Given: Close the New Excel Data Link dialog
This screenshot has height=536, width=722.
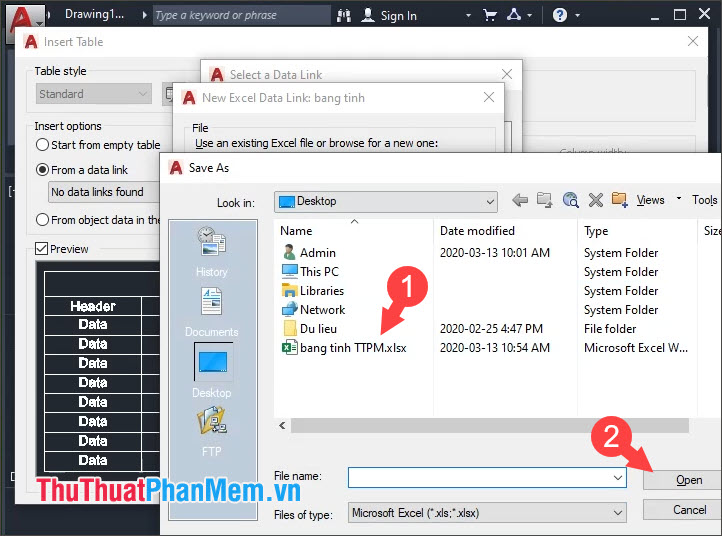Looking at the screenshot, I should pyautogui.click(x=489, y=97).
